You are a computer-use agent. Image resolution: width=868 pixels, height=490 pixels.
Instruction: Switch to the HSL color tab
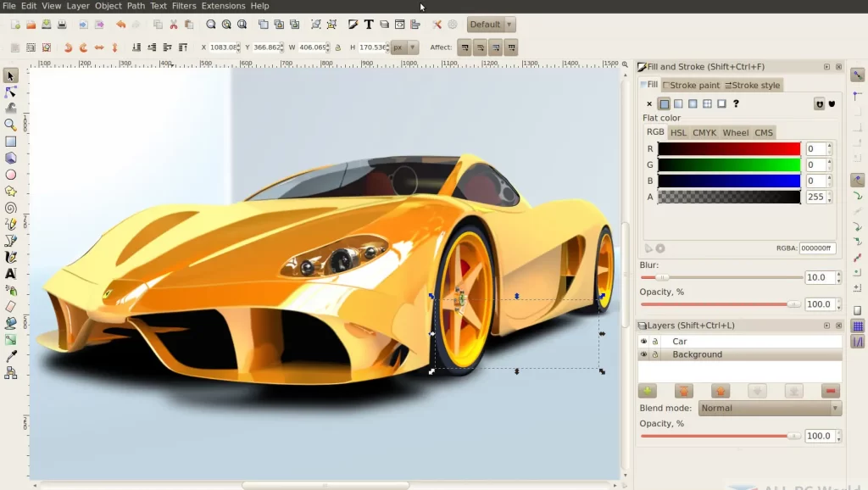(x=678, y=132)
